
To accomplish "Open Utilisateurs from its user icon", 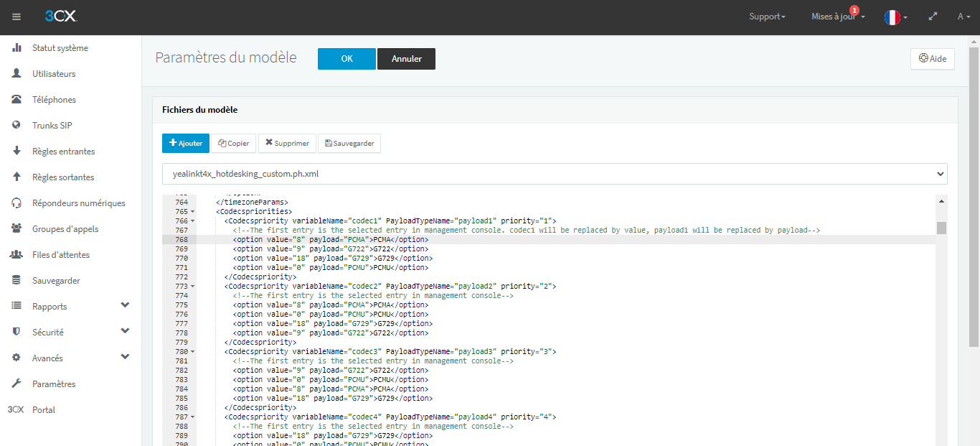I will point(17,74).
